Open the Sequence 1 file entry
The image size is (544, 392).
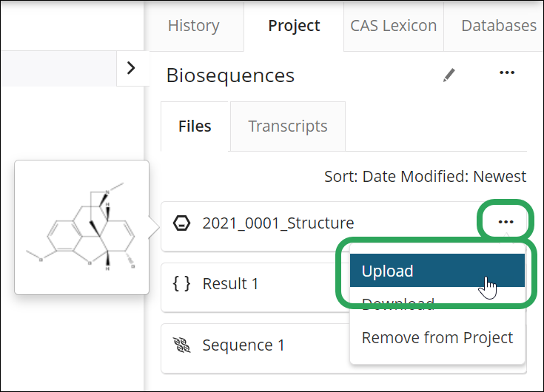(243, 345)
